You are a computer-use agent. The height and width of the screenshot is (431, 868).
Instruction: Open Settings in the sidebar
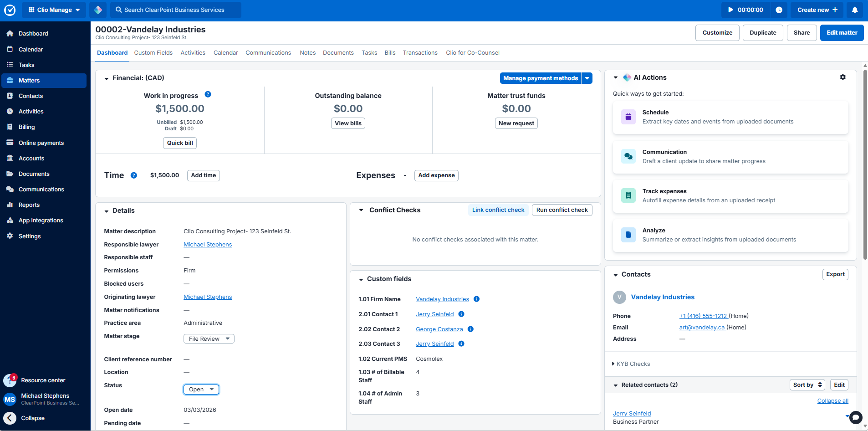pyautogui.click(x=44, y=236)
